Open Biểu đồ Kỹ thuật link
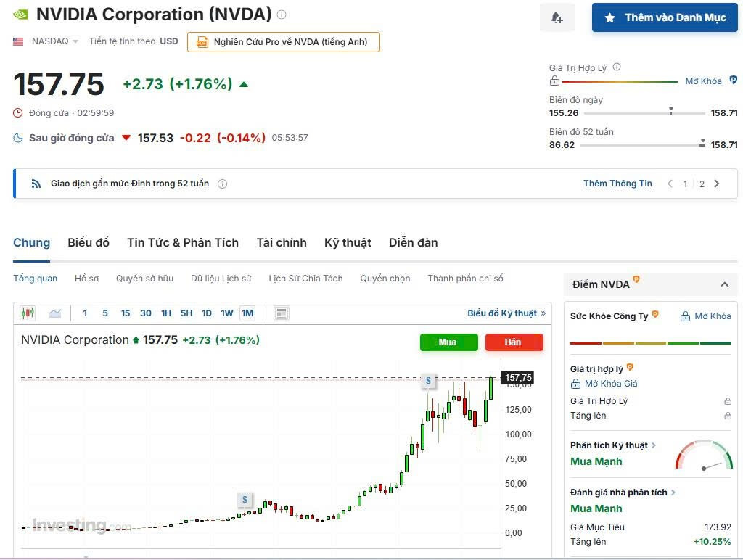This screenshot has width=743, height=560. [x=506, y=313]
